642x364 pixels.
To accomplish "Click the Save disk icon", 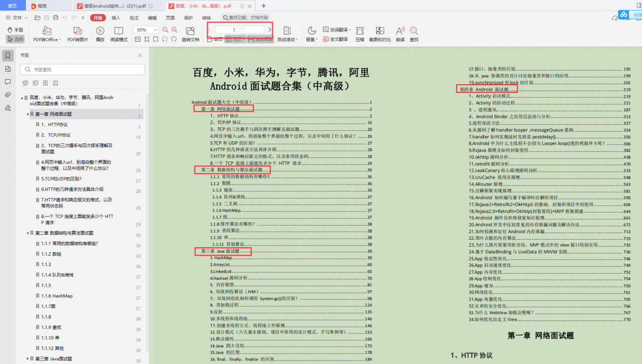I will pos(46,18).
